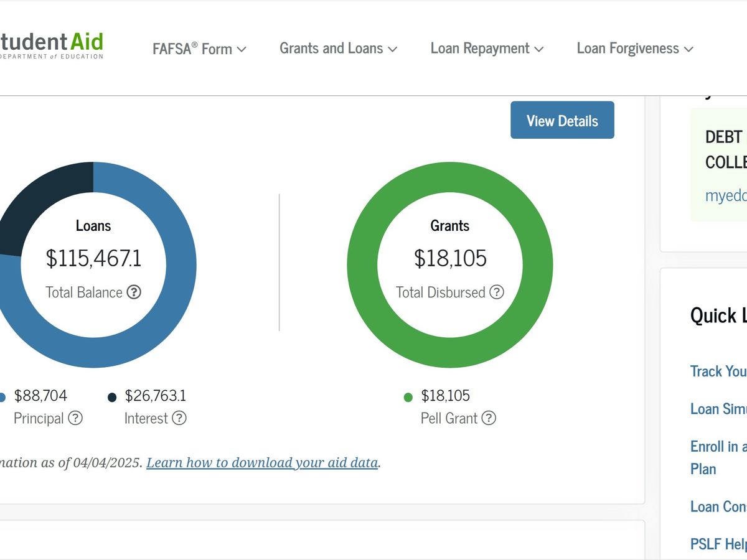Click the myed link in the debt card
Image resolution: width=747 pixels, height=560 pixels.
coord(726,195)
